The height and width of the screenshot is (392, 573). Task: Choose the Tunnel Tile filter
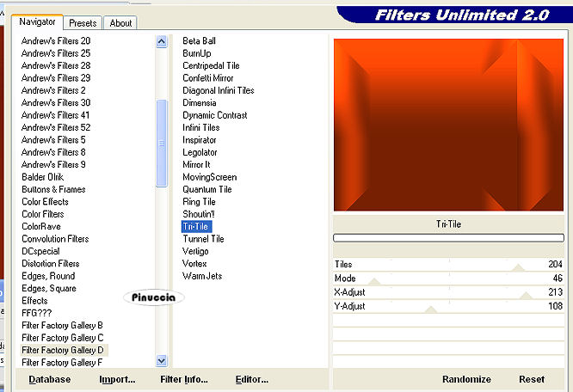[203, 239]
